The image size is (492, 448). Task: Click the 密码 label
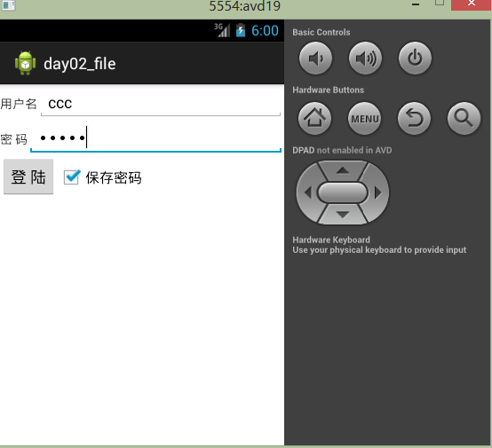coord(14,139)
